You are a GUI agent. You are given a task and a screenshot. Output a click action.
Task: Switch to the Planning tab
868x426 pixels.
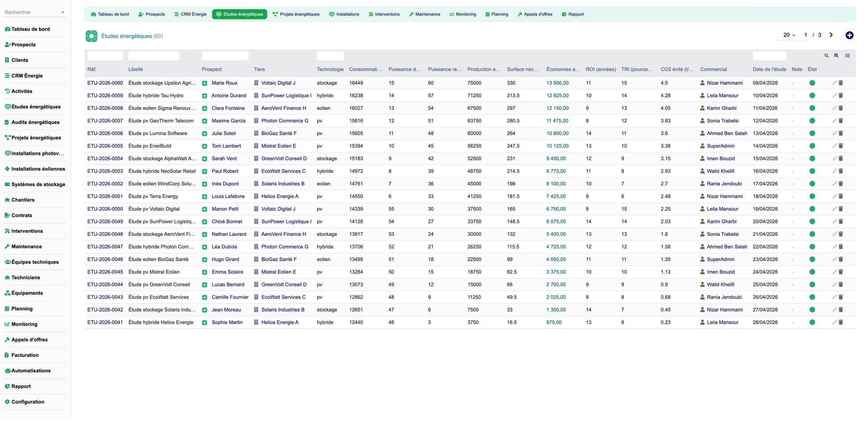(497, 14)
